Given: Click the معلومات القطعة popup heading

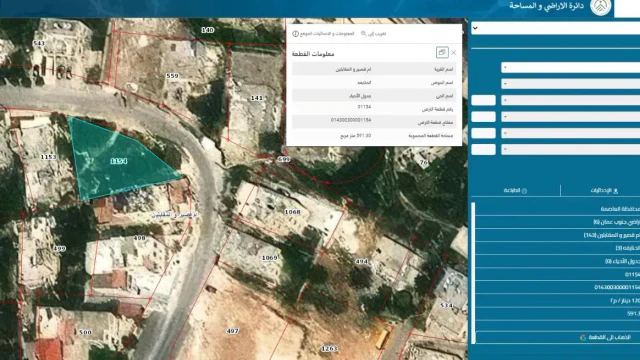Looking at the screenshot, I should coord(313,54).
